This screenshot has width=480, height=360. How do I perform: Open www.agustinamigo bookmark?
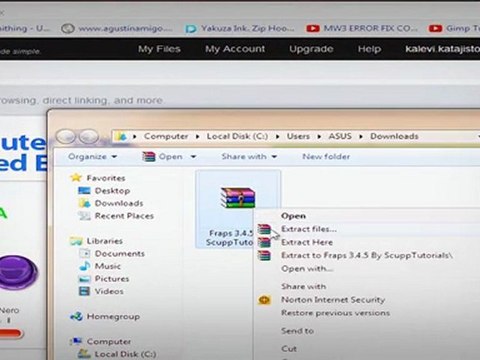(x=117, y=29)
